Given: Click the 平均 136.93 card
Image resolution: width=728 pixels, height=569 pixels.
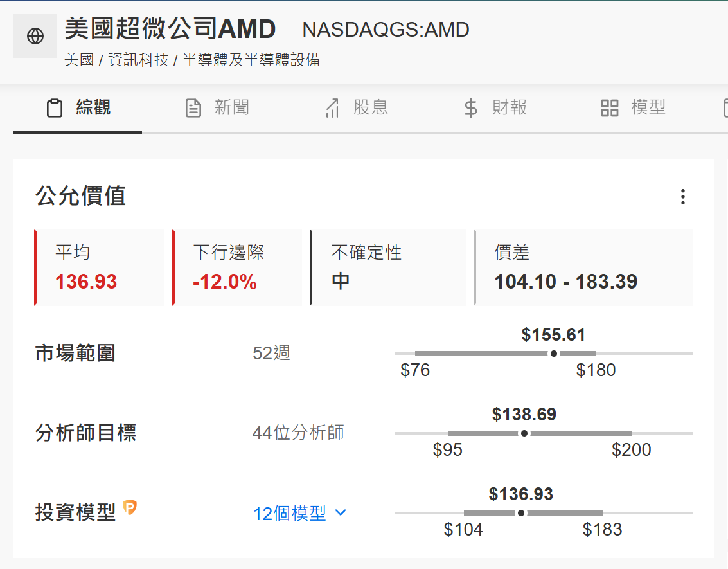Looking at the screenshot, I should (x=100, y=267).
